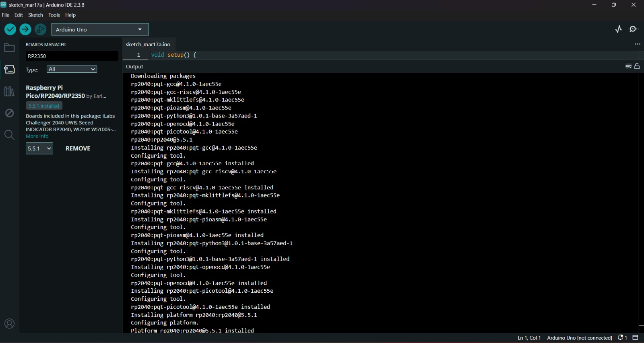Open the Type filter dropdown set to All
Screen dimensions: 644x343
point(72,69)
